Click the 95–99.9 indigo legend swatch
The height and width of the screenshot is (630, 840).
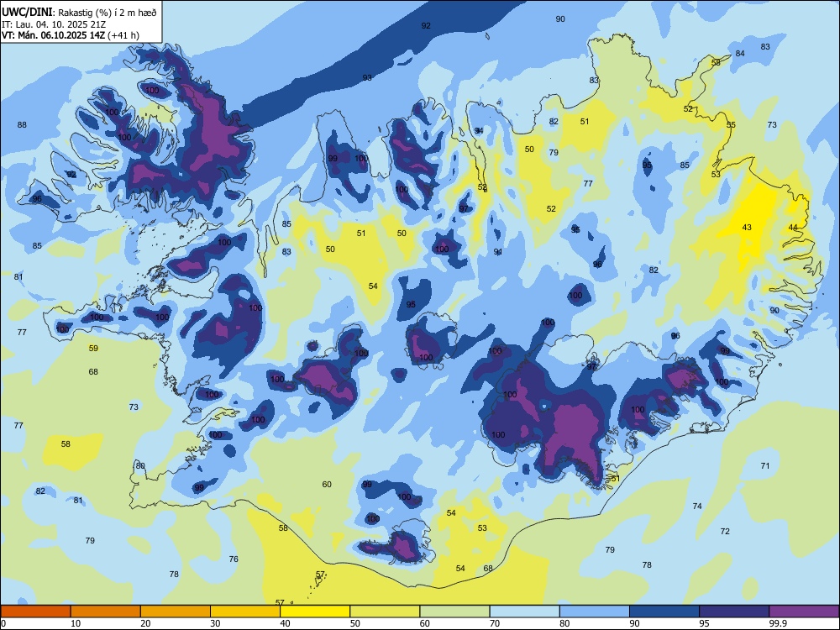734,612
